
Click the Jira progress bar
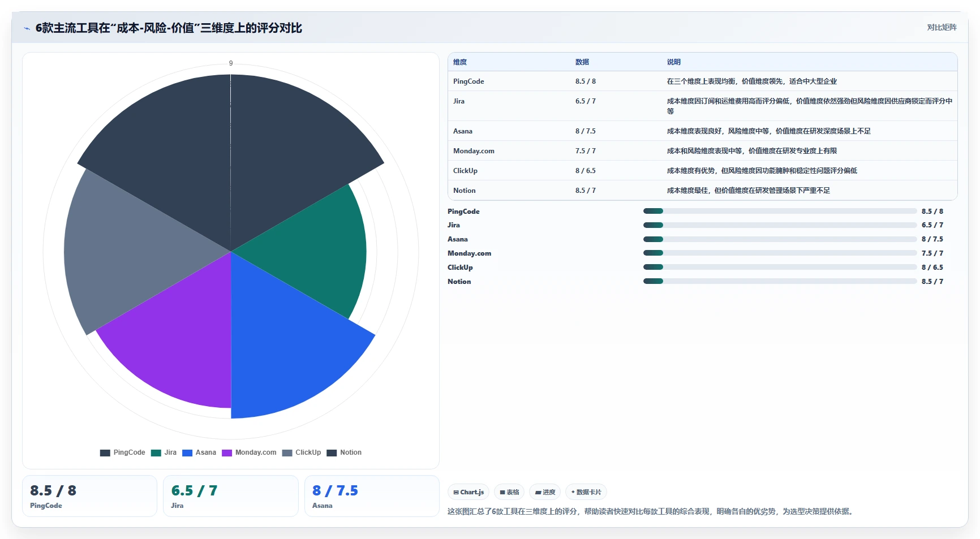780,225
